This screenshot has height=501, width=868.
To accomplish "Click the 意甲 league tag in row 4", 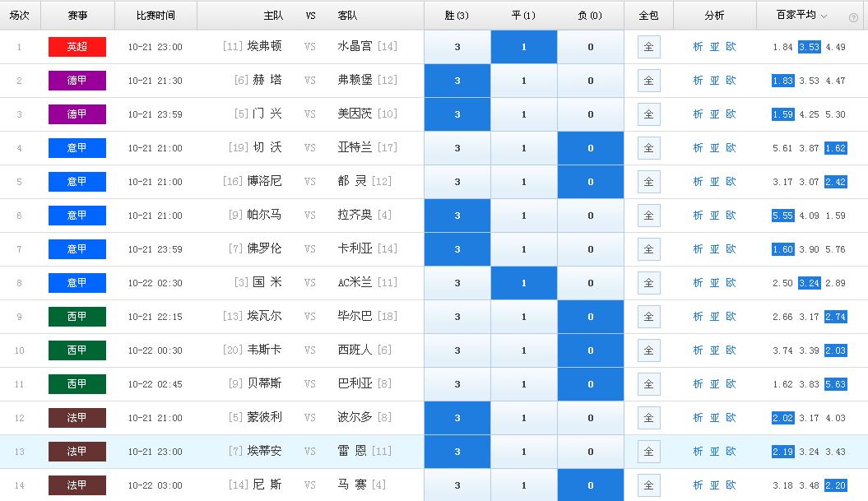I will [77, 148].
